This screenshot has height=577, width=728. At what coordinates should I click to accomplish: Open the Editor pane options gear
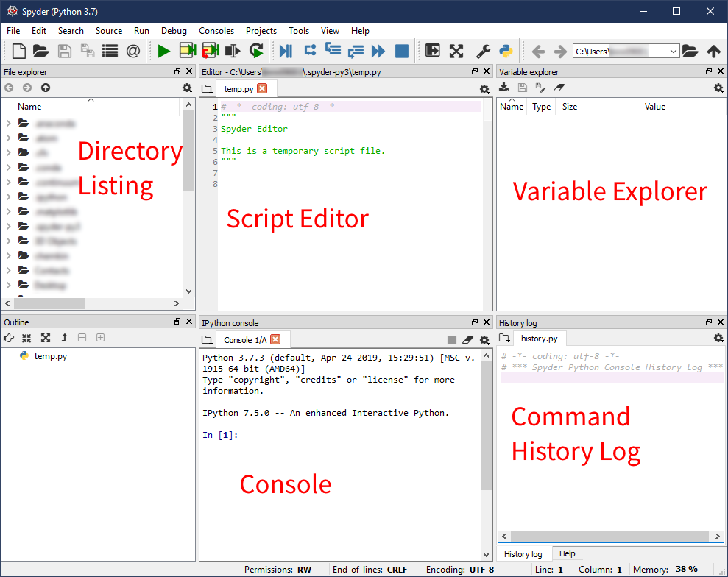(484, 90)
